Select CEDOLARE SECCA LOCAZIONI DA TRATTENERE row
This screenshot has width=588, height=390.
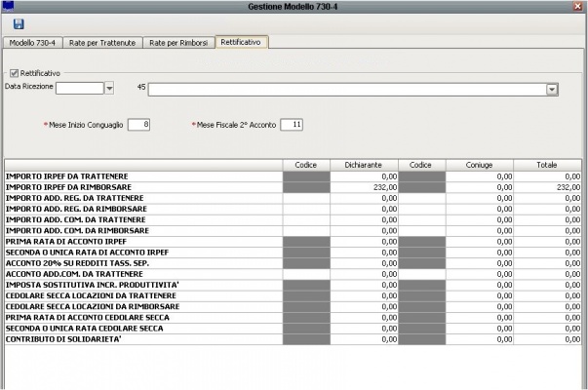tap(91, 295)
